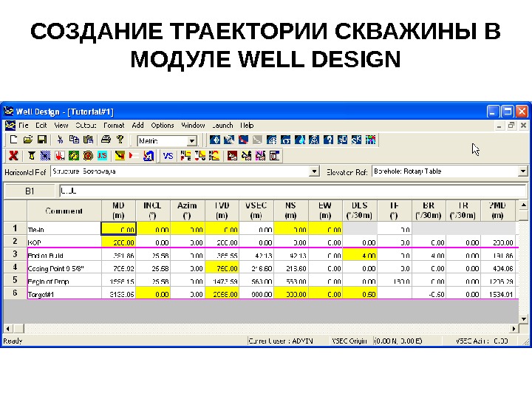This screenshot has height=399, width=532.
Task: Click the red hand icon in toolbar
Action: 60,156
